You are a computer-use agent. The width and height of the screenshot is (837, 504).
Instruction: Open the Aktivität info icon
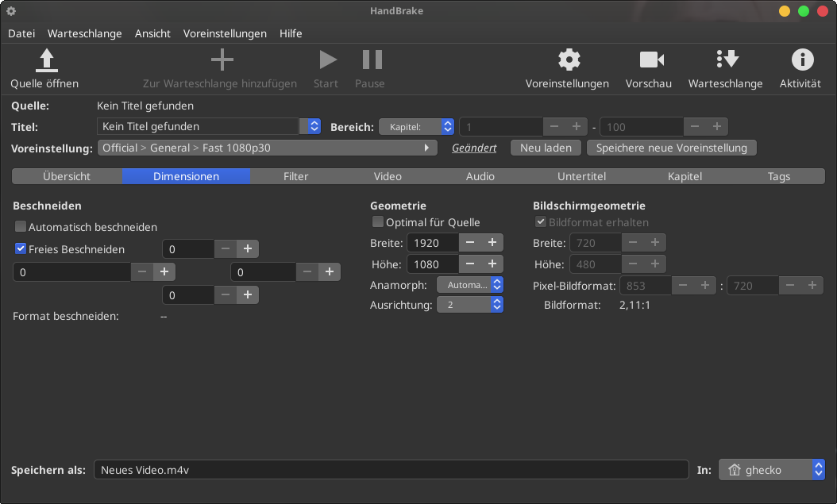[x=802, y=60]
